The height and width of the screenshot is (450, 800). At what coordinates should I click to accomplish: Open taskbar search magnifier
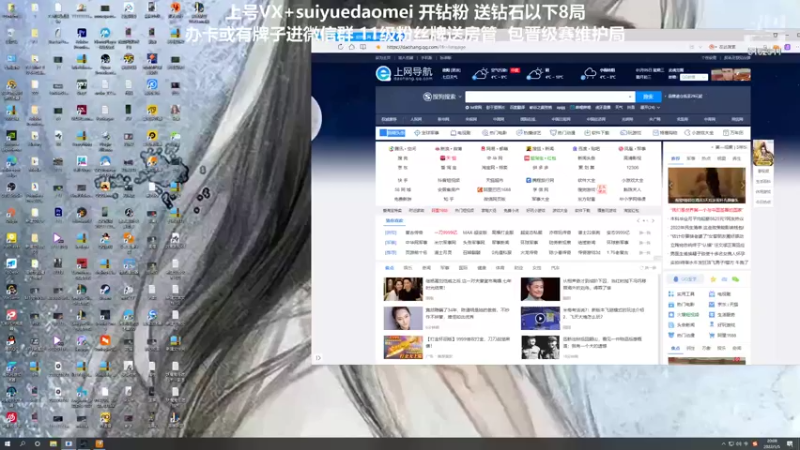[22, 444]
